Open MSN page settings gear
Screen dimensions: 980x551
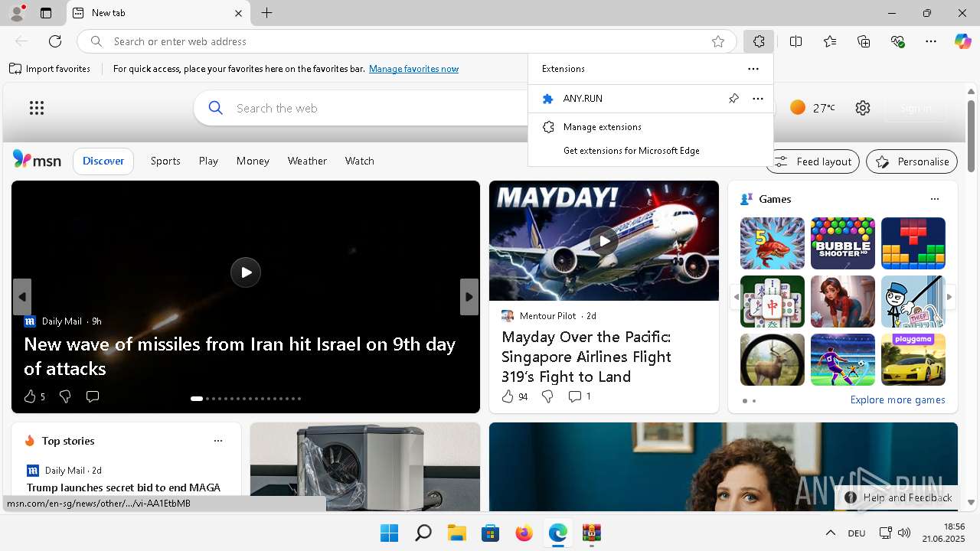coord(863,108)
